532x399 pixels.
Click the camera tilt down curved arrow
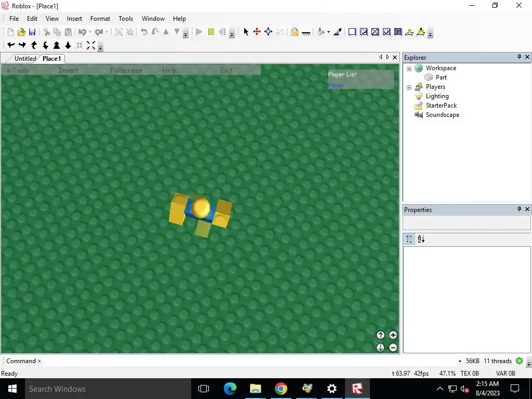[x=45, y=45]
